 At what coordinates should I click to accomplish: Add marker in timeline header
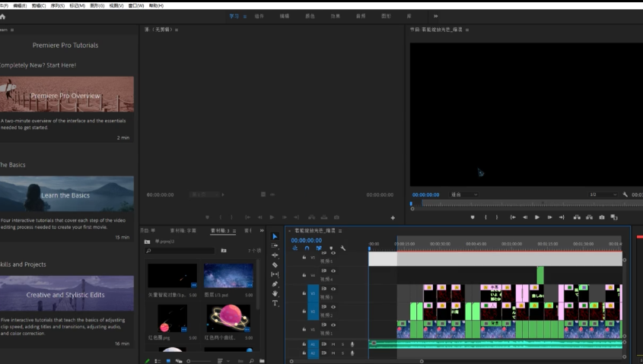pos(331,248)
